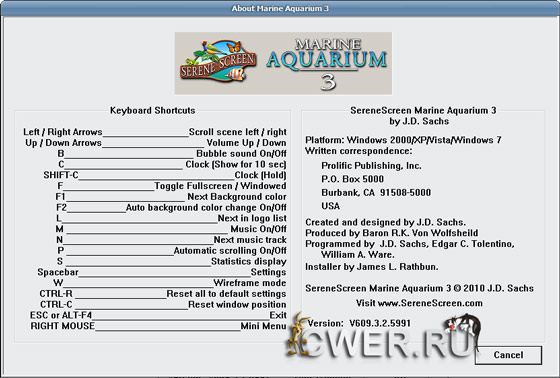Screen dimensions: 560x378
Task: Click the 'ESC or ALT-F4' key label
Action: [61, 315]
